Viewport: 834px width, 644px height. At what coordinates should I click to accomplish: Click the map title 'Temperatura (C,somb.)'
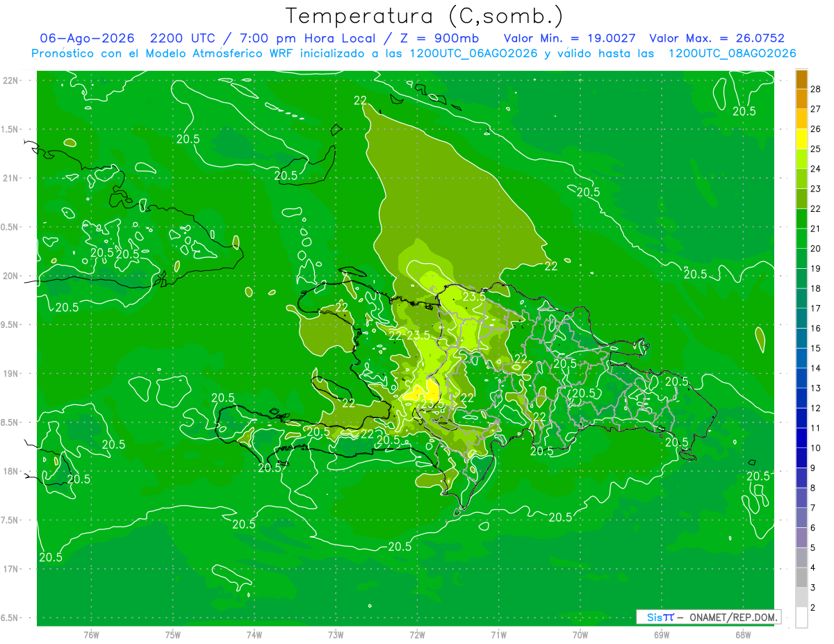(425, 15)
